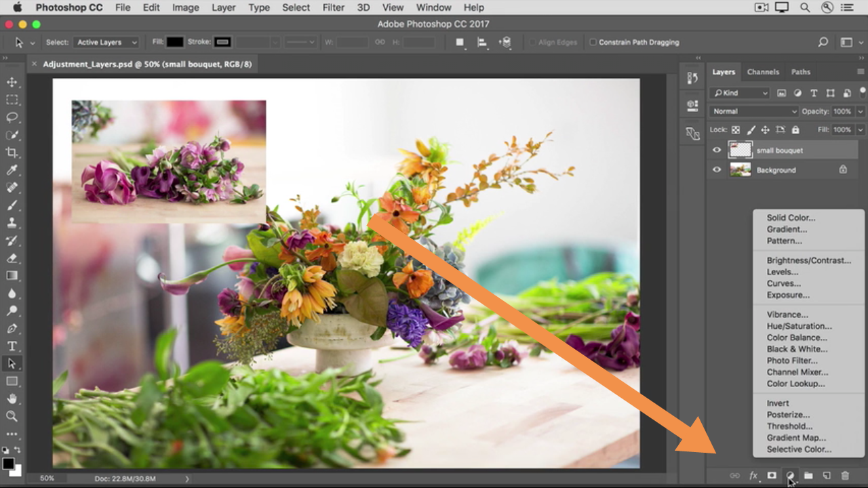
Task: Choose Curves from the adjustment menu
Action: point(783,283)
